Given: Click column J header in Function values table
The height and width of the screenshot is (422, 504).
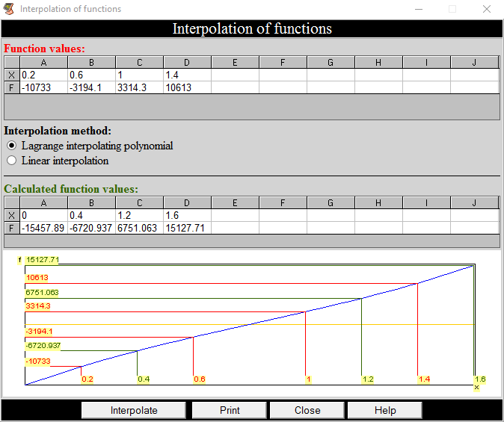Looking at the screenshot, I should click(474, 62).
